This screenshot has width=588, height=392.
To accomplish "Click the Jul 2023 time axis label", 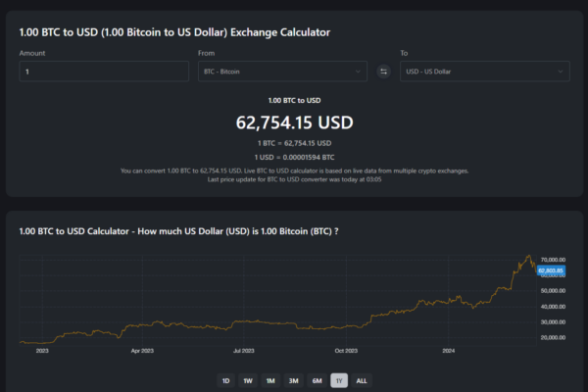I will (x=244, y=350).
